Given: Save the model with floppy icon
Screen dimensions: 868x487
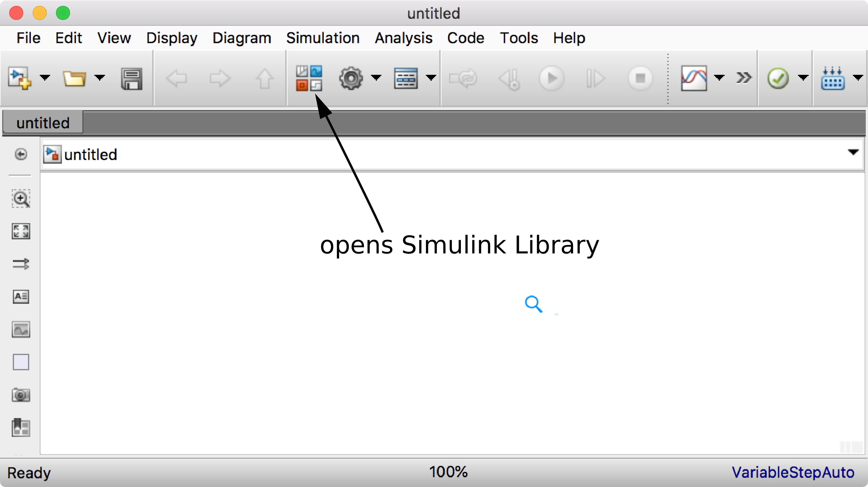Looking at the screenshot, I should [131, 78].
